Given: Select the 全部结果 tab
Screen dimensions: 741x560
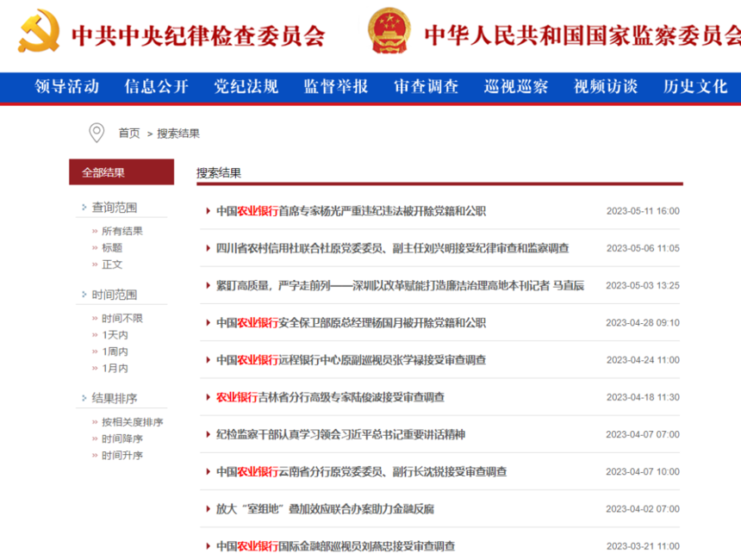Looking at the screenshot, I should [x=121, y=172].
